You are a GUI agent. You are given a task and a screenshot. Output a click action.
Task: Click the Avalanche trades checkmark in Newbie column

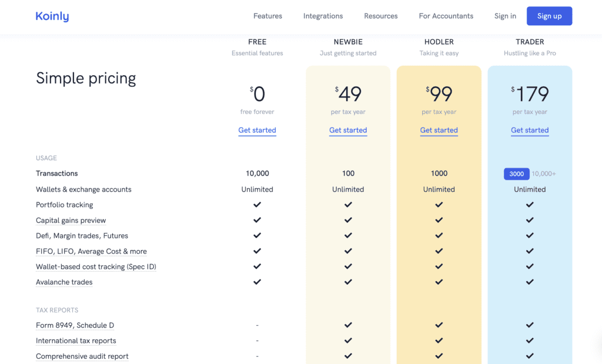click(348, 282)
